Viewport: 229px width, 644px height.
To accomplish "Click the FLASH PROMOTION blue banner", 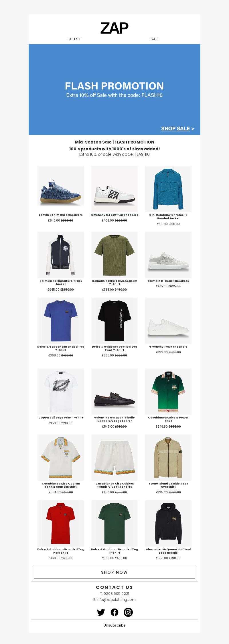I will coord(114,89).
